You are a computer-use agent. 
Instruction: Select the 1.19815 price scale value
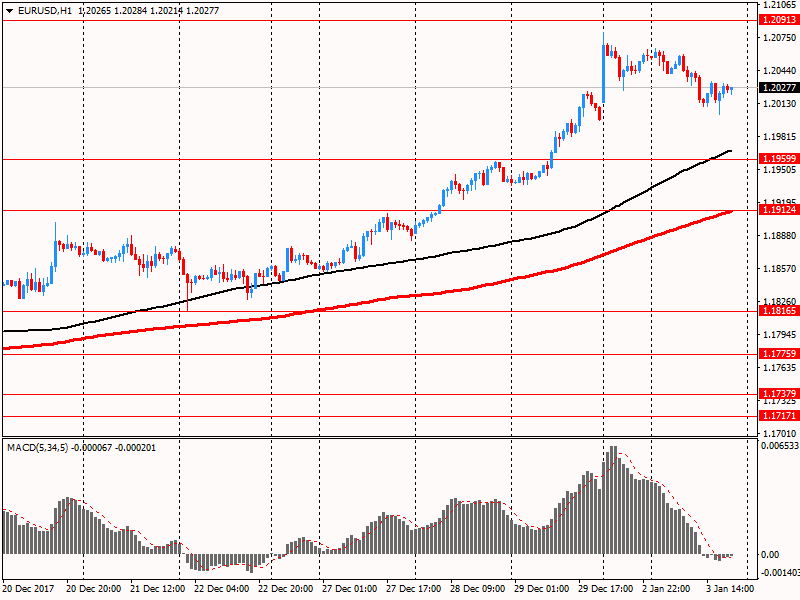[x=779, y=137]
